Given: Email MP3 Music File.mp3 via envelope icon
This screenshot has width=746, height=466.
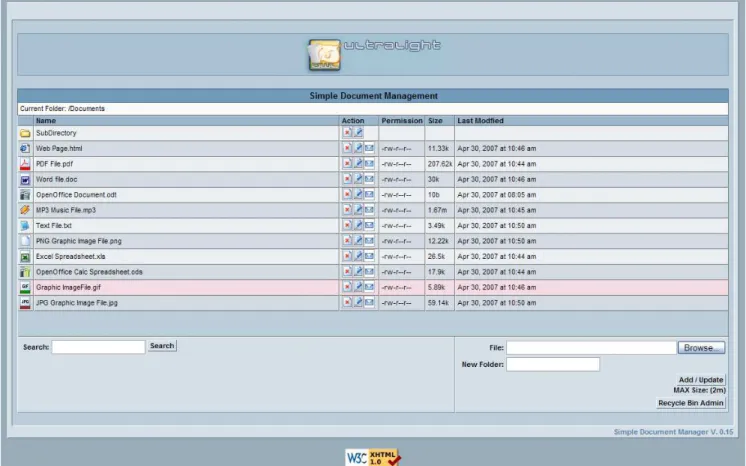Looking at the screenshot, I should pyautogui.click(x=369, y=209).
